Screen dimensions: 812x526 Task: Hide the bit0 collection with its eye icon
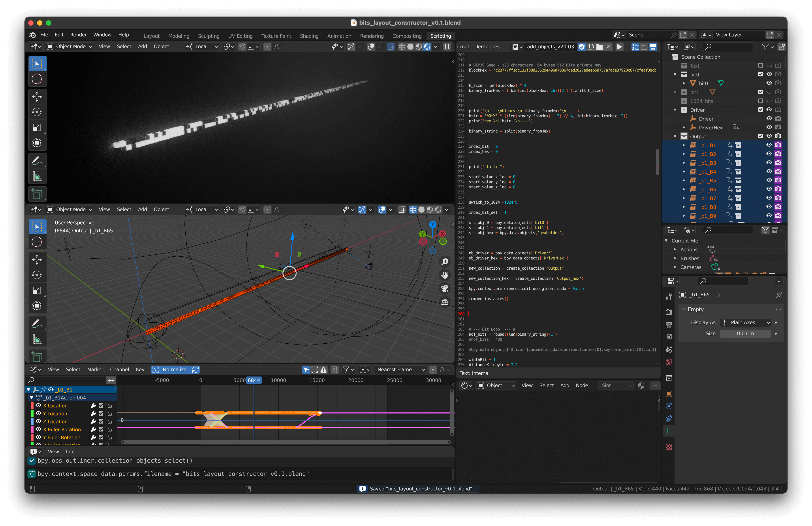click(x=769, y=74)
